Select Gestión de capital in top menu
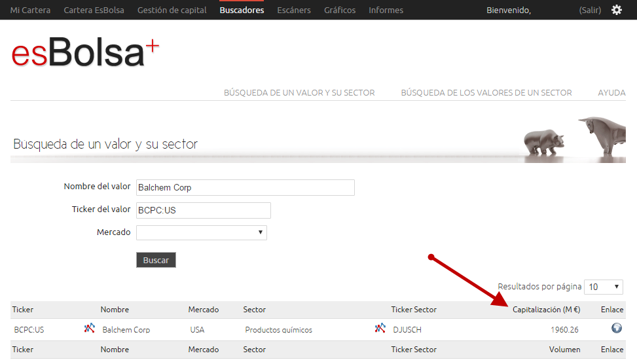The width and height of the screenshot is (637, 364). [x=172, y=10]
